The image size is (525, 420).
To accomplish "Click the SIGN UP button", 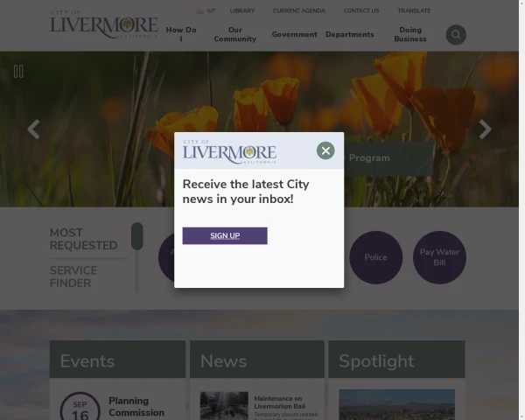I will click(225, 235).
